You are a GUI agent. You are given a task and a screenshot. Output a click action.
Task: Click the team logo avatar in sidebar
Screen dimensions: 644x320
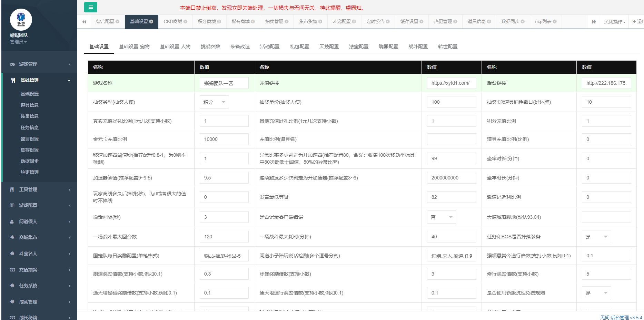pyautogui.click(x=21, y=20)
